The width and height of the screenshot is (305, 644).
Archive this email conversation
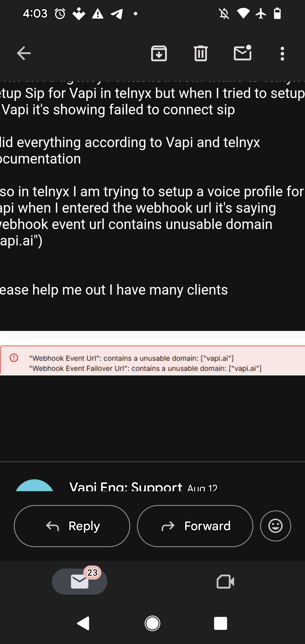159,54
